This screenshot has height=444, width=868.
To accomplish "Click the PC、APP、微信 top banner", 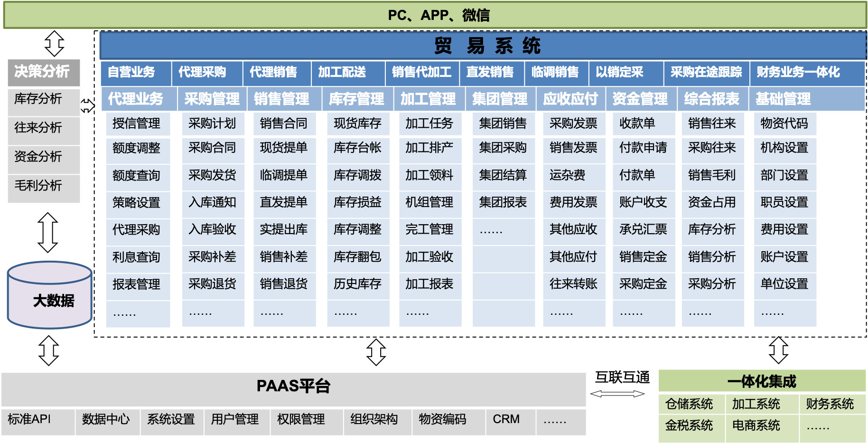I will point(435,15).
